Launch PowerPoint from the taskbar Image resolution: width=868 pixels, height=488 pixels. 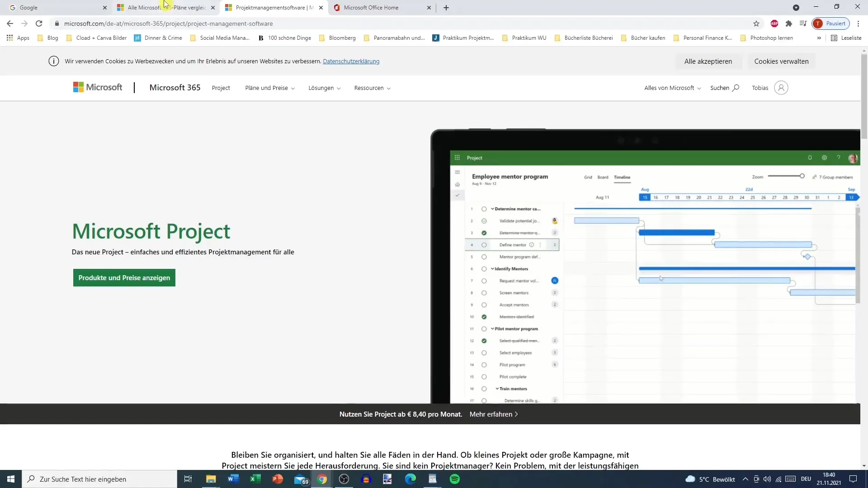(x=278, y=479)
